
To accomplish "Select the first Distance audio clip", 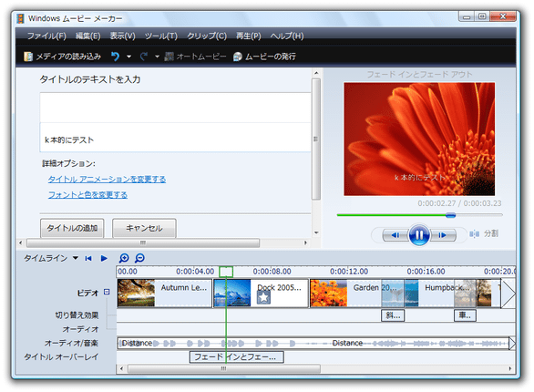I will (137, 343).
